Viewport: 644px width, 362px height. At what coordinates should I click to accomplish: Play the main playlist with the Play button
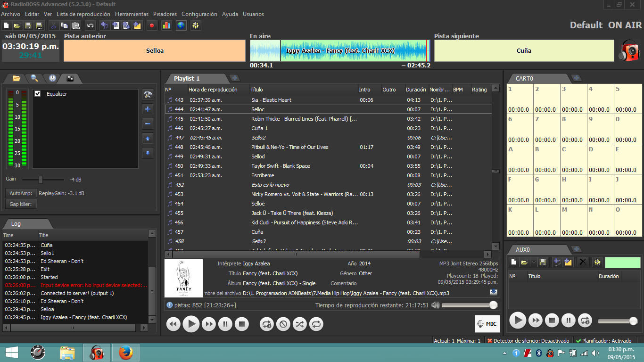(191, 324)
